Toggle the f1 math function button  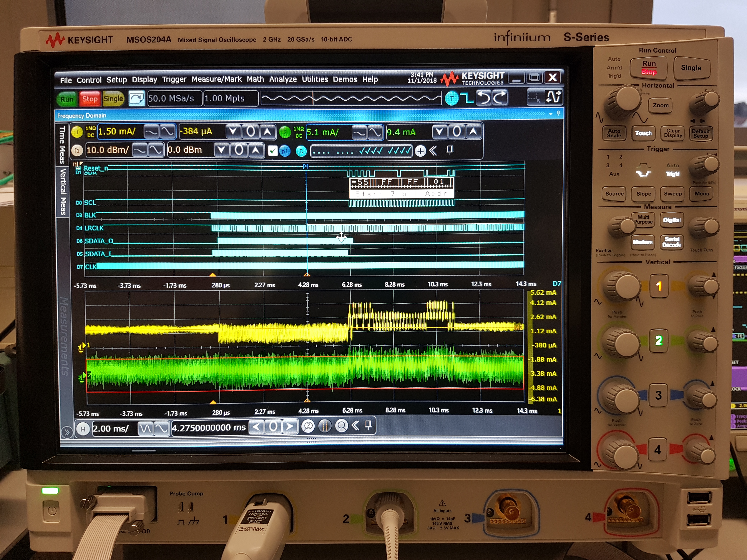click(x=77, y=151)
